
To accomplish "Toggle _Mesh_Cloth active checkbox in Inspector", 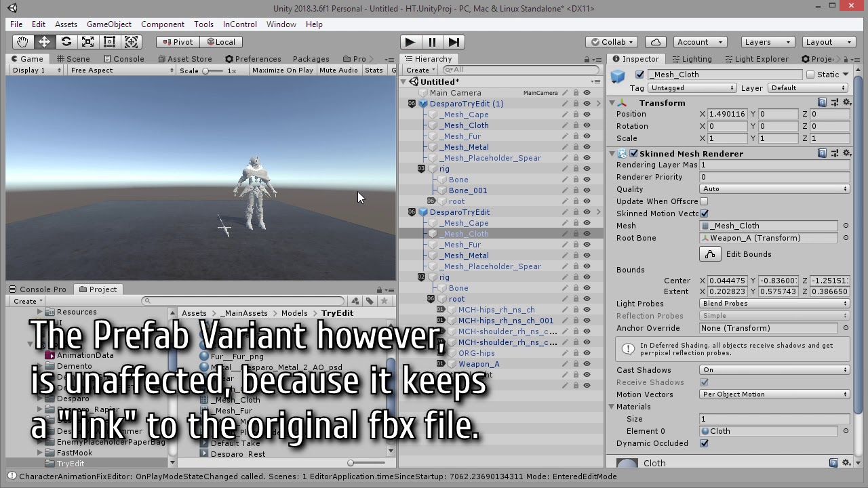I will (639, 75).
